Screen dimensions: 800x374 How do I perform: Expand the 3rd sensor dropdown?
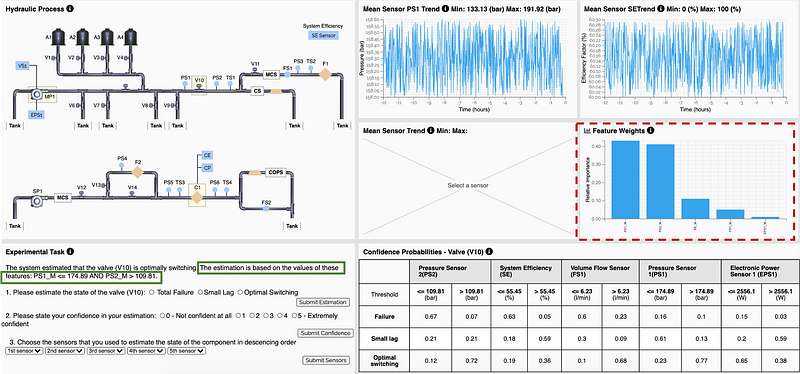tap(105, 351)
